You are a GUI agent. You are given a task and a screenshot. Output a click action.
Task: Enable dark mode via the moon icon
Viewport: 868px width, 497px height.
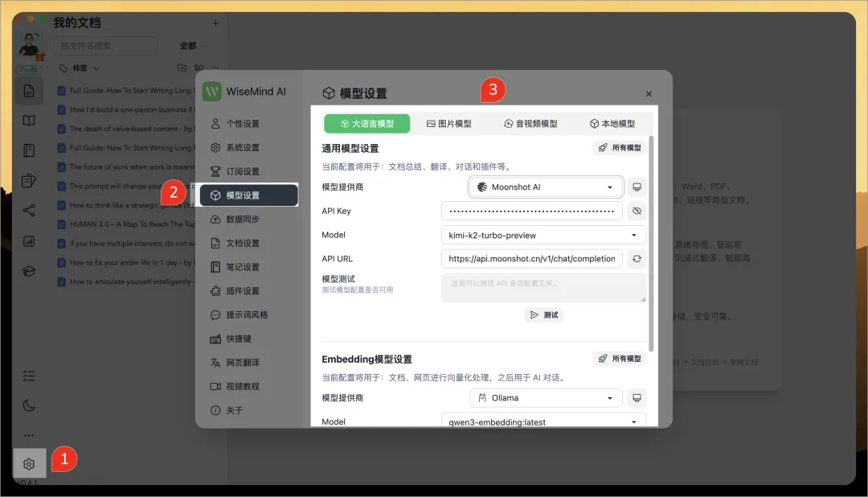pos(29,405)
